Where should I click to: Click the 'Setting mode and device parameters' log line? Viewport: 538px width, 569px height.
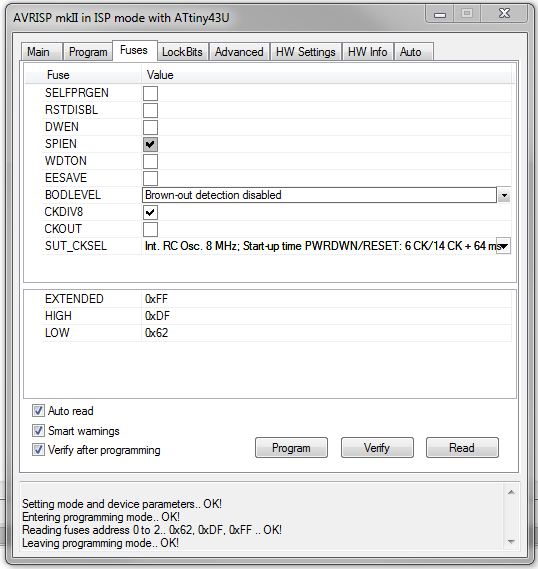pos(122,504)
